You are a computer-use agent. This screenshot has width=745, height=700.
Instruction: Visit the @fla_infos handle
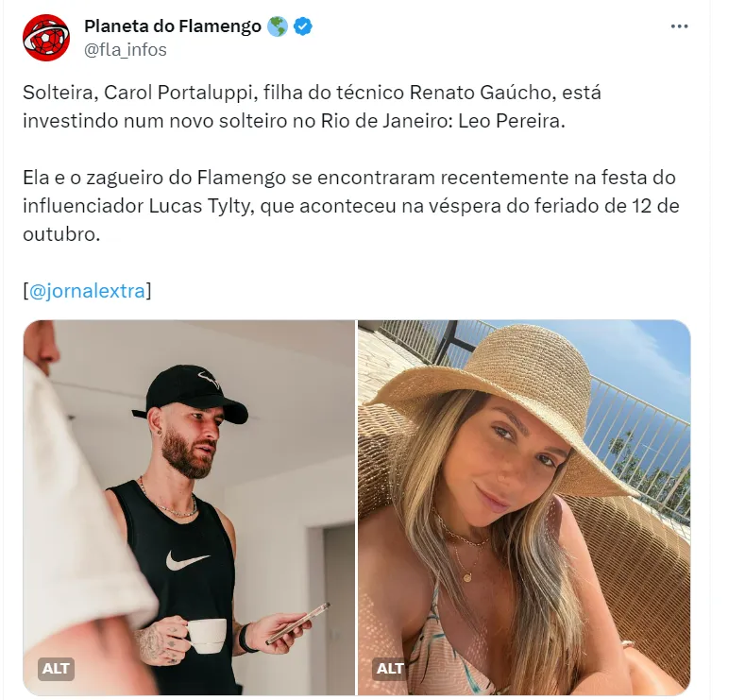point(126,49)
